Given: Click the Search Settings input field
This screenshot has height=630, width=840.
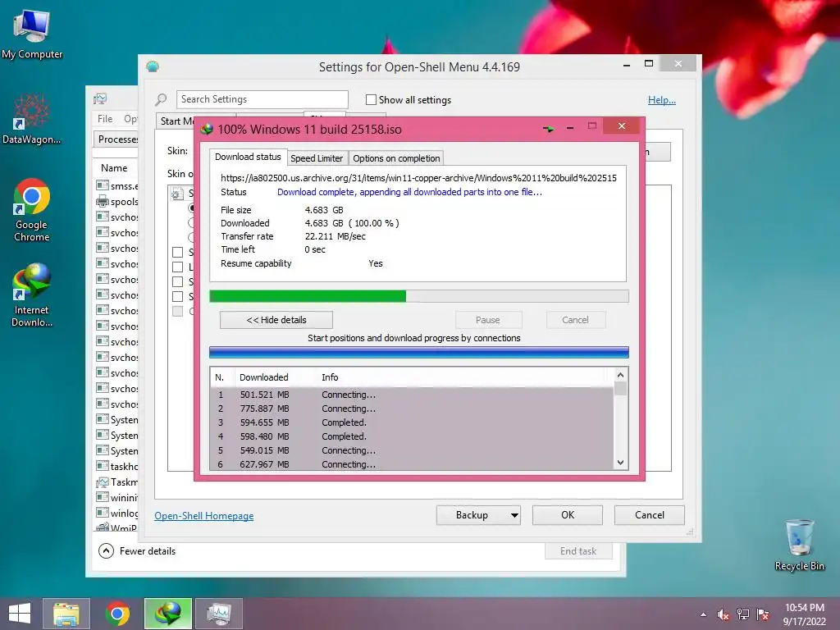Looking at the screenshot, I should [x=262, y=99].
